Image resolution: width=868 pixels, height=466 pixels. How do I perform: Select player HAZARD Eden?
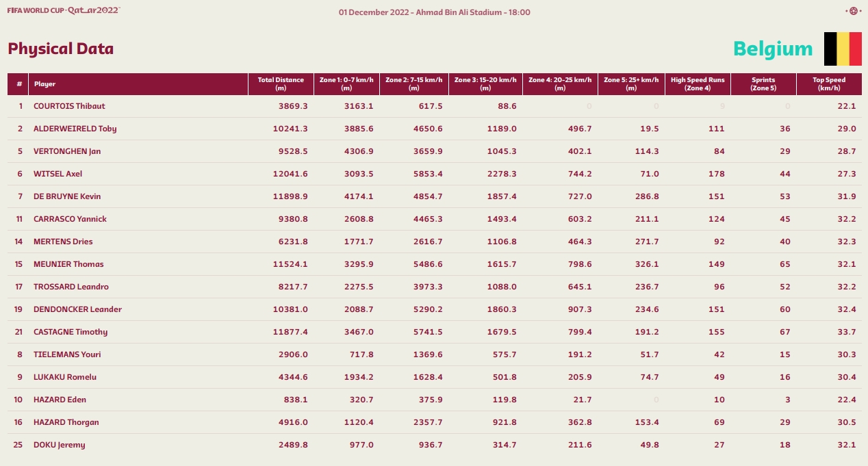coord(60,400)
